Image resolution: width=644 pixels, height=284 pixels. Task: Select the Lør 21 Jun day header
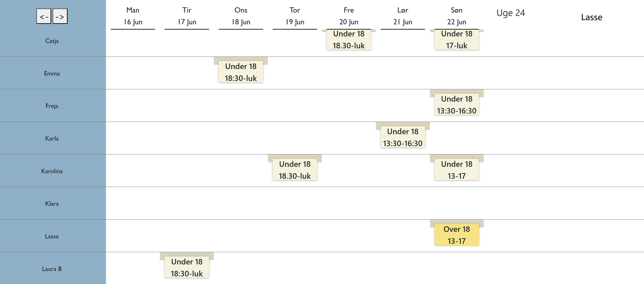(402, 16)
